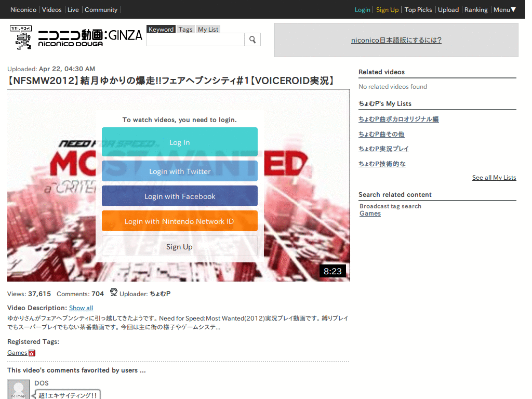Viewport: 532px width, 399px height.
Task: Click the No related videos found text
Action: pyautogui.click(x=393, y=87)
